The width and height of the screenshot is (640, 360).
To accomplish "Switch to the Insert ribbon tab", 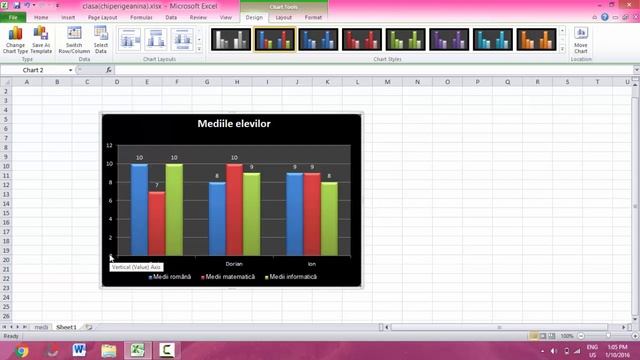I will pos(68,18).
